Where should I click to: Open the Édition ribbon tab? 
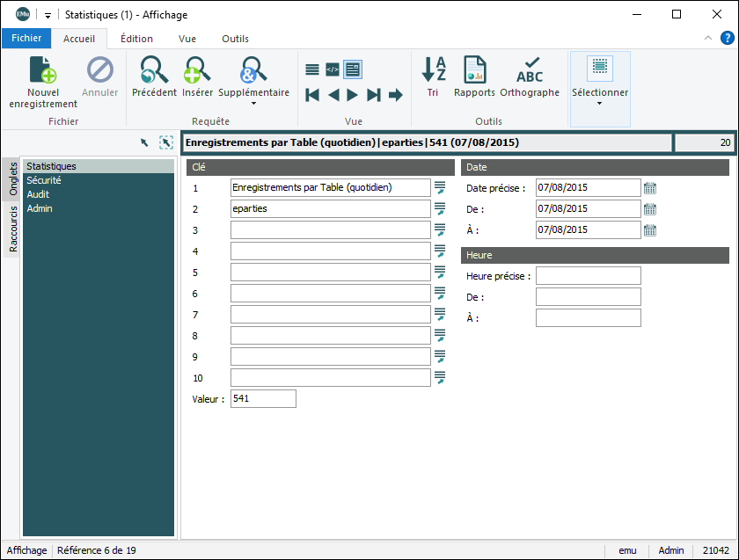pyautogui.click(x=136, y=39)
